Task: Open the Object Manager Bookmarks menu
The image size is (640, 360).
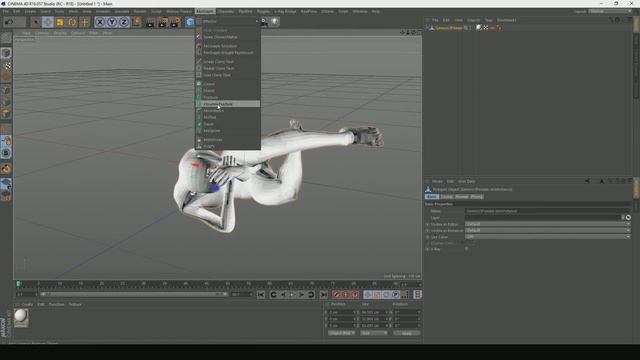Action: coord(507,20)
